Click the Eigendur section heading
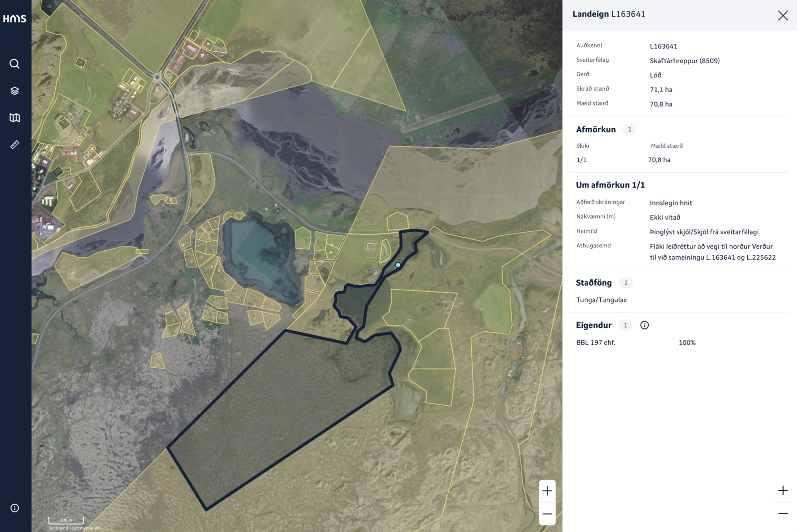The width and height of the screenshot is (797, 532). tap(594, 325)
